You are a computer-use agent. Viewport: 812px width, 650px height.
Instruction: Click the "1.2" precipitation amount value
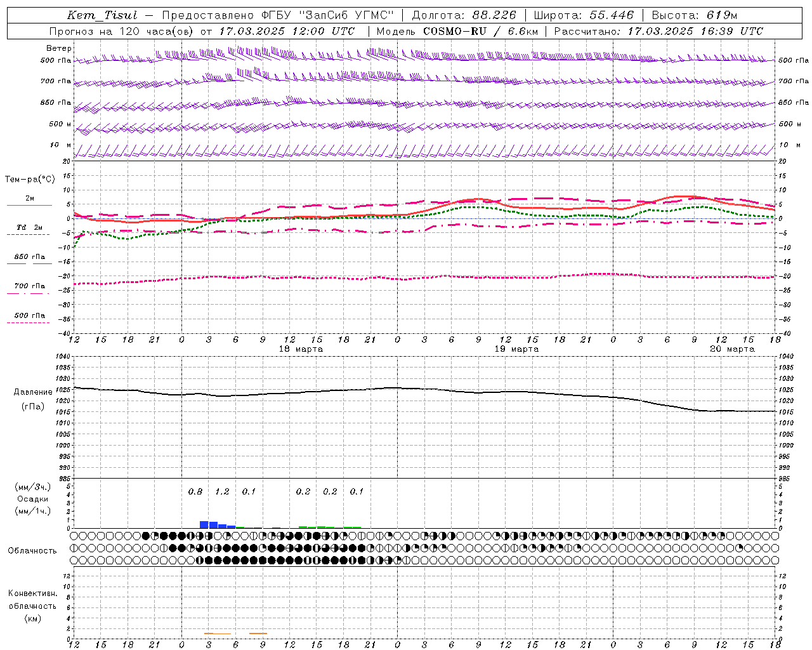(222, 492)
